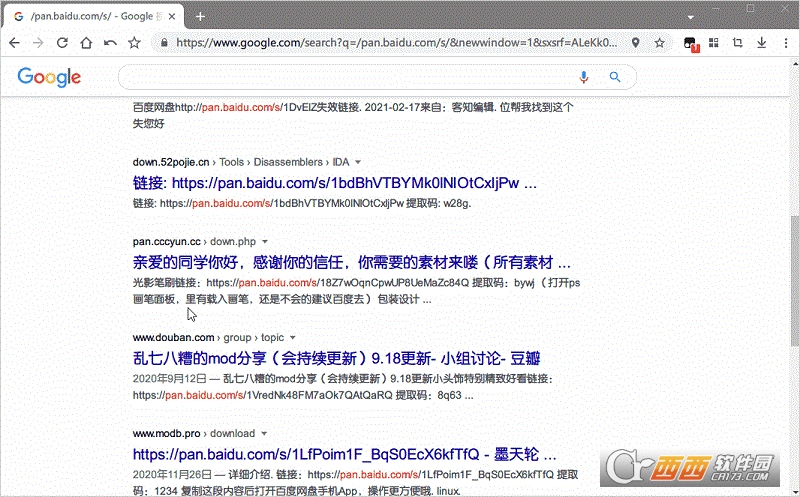800x497 pixels.
Task: Click the undo close tab arrow icon
Action: pyautogui.click(x=110, y=43)
